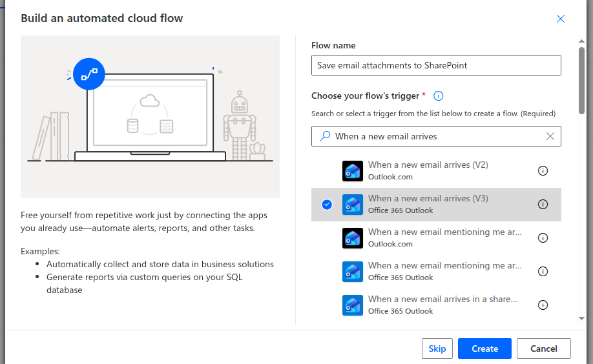Click the vertical scrollbar thumb

pyautogui.click(x=581, y=80)
